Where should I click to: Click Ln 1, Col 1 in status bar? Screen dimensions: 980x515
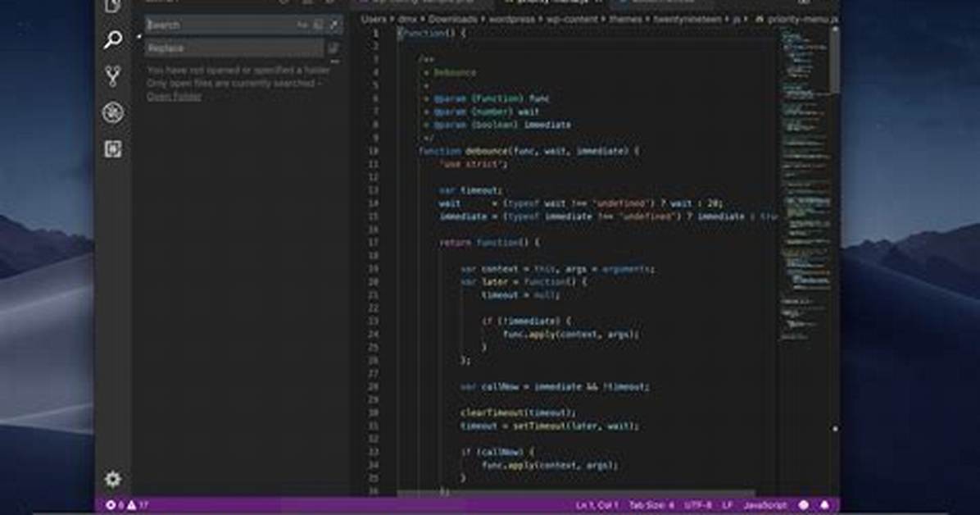[597, 505]
